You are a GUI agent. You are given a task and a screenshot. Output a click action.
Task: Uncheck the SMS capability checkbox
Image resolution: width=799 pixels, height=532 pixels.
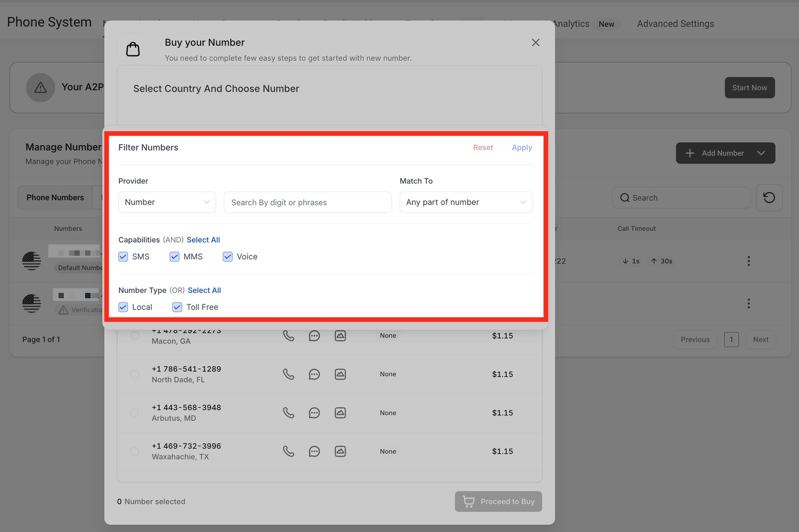(x=123, y=257)
